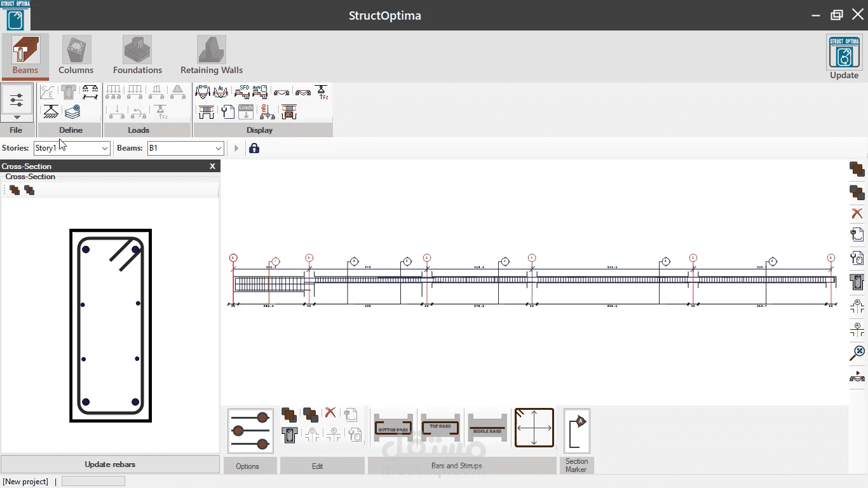Click the 3D reinforcement view icon
868x488 pixels.
289,112
